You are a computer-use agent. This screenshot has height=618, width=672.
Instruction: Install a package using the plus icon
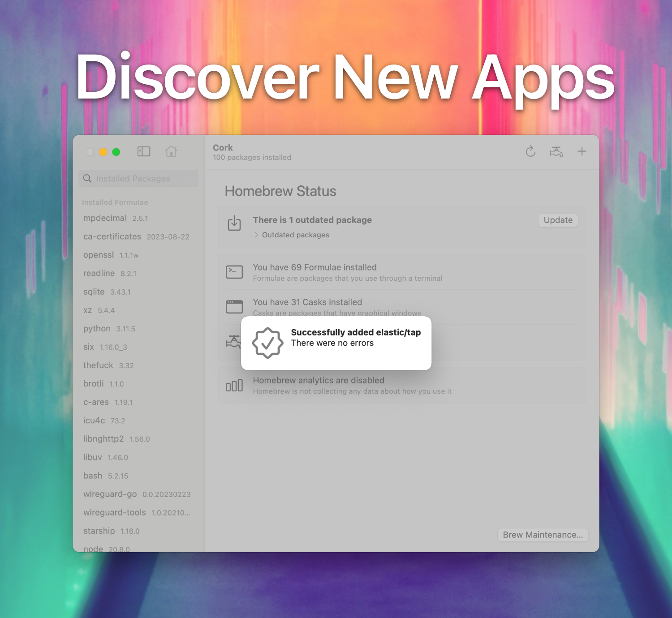point(582,151)
